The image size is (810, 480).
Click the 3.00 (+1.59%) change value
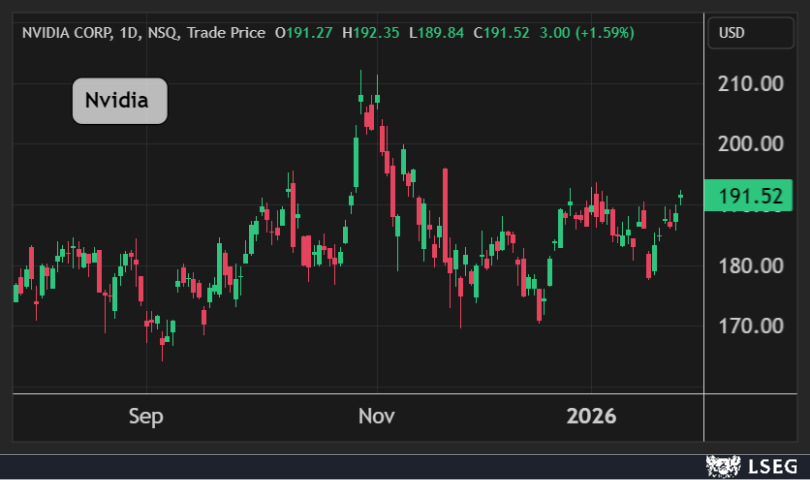[x=587, y=33]
